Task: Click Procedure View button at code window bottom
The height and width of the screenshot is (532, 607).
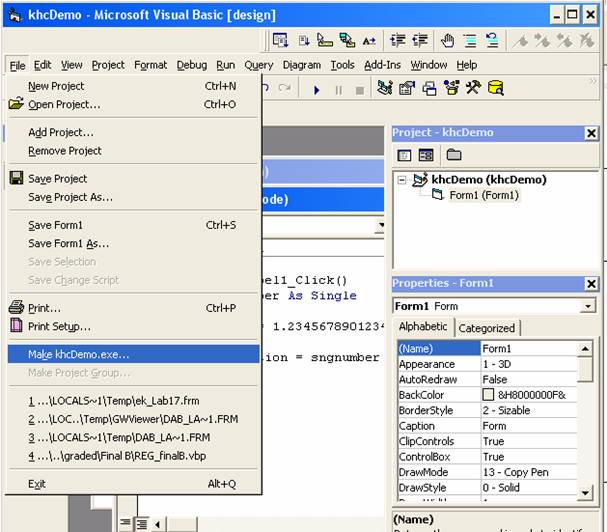Action: point(125,523)
